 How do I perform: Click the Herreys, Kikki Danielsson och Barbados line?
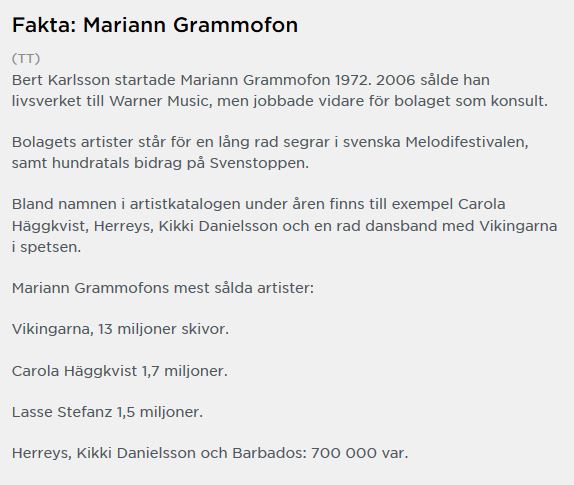210,453
